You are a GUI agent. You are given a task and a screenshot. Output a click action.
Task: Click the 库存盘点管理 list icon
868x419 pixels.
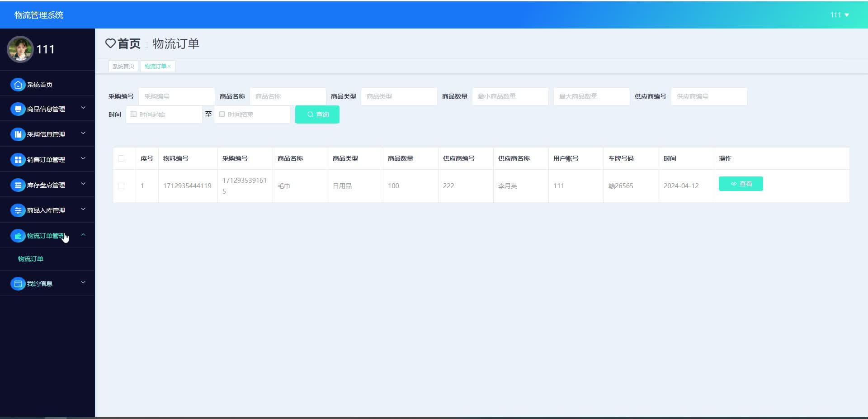point(18,185)
